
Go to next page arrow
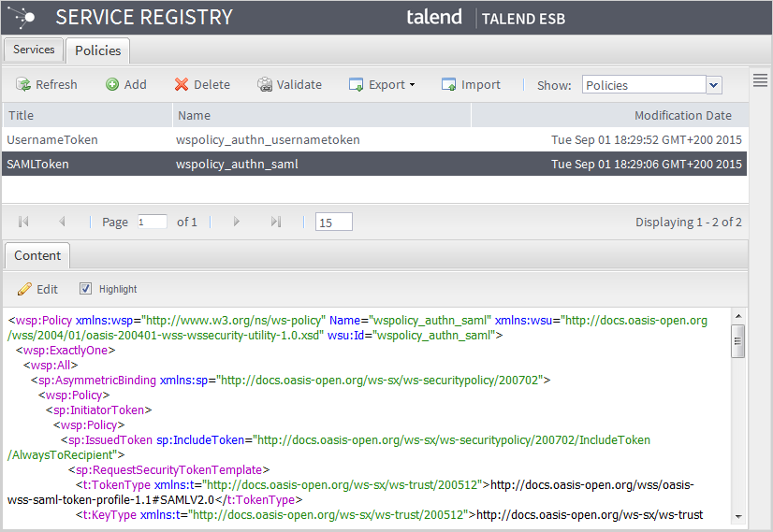[x=236, y=222]
